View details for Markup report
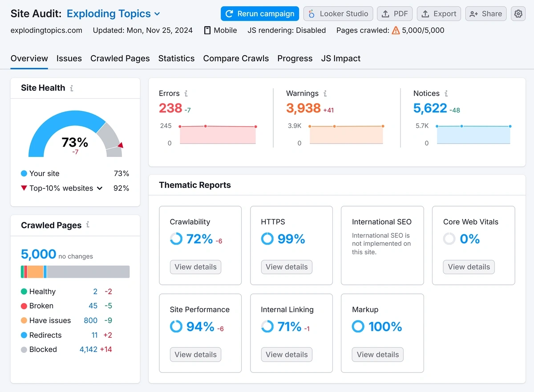Image resolution: width=534 pixels, height=392 pixels. click(378, 355)
